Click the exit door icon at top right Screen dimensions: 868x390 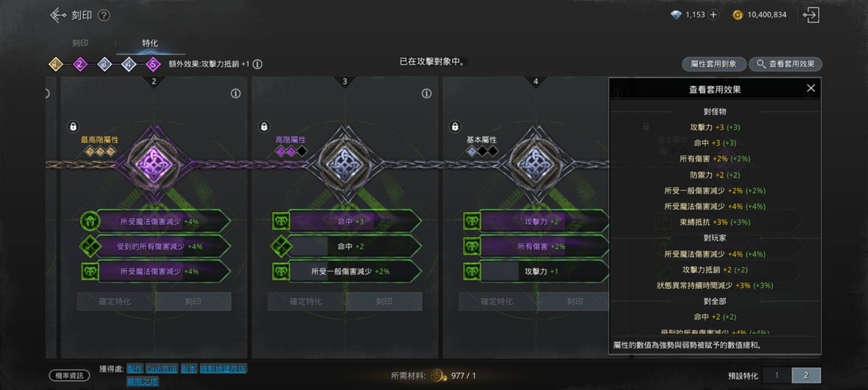(811, 15)
